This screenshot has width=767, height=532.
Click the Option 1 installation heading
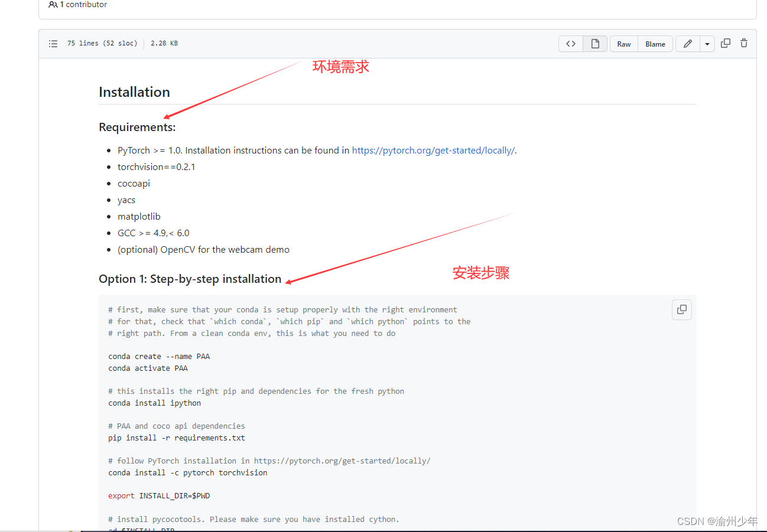coord(190,279)
